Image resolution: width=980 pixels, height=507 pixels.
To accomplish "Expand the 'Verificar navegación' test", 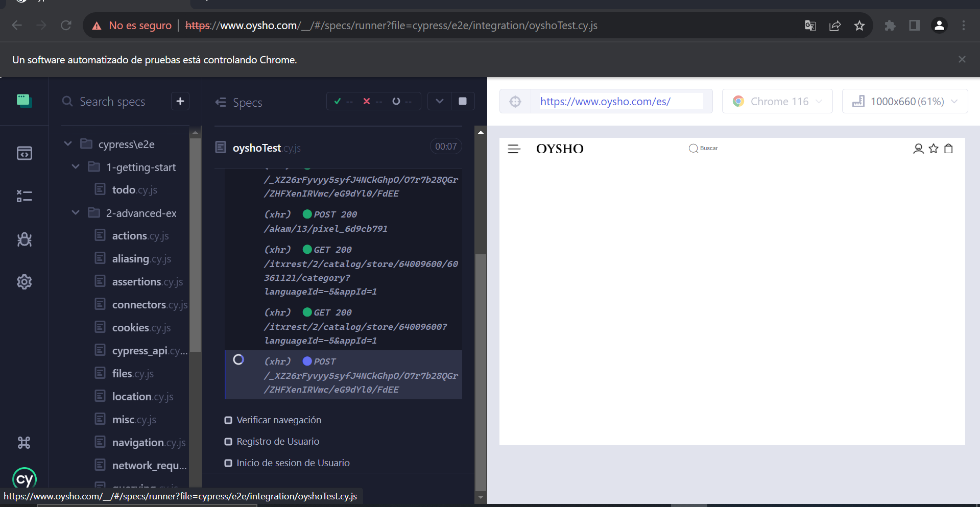I will tap(279, 420).
